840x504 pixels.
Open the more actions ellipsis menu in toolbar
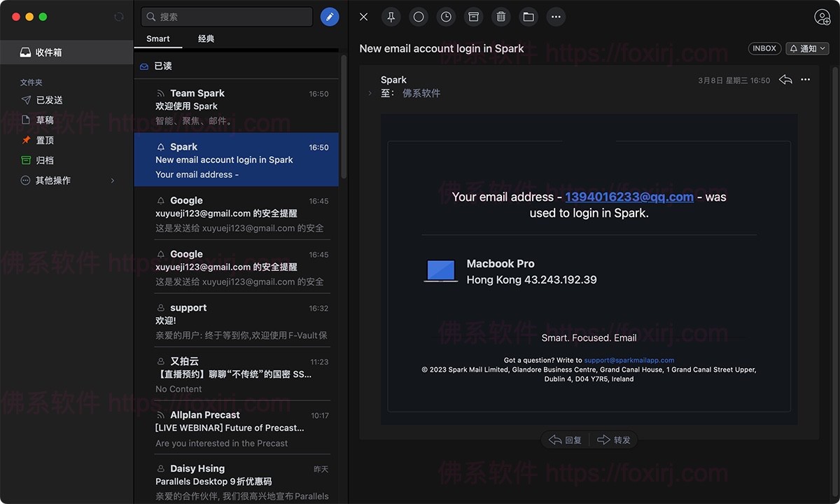[x=556, y=17]
